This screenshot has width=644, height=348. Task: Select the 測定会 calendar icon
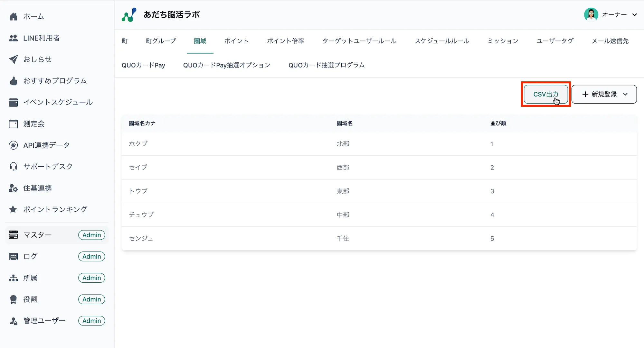point(13,124)
